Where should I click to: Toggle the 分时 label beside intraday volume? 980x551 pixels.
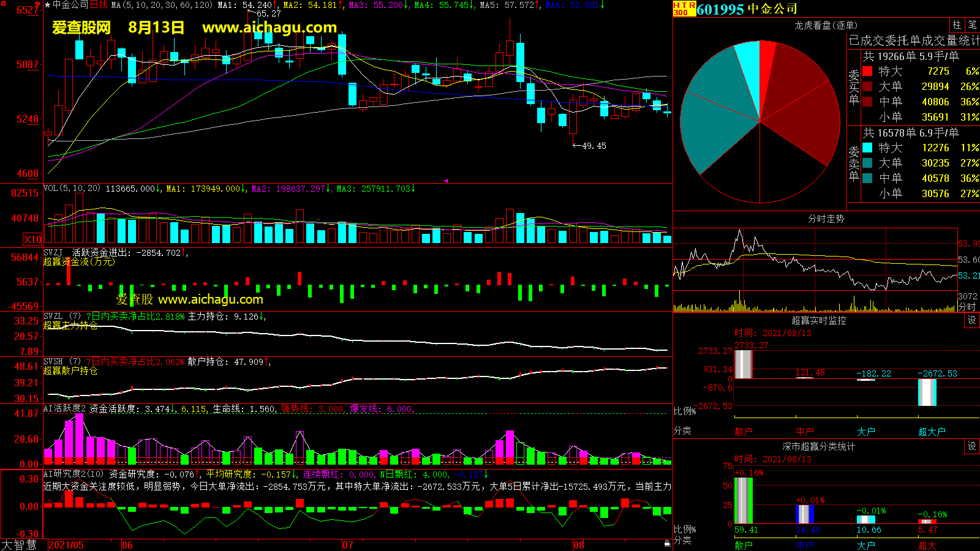[967, 307]
